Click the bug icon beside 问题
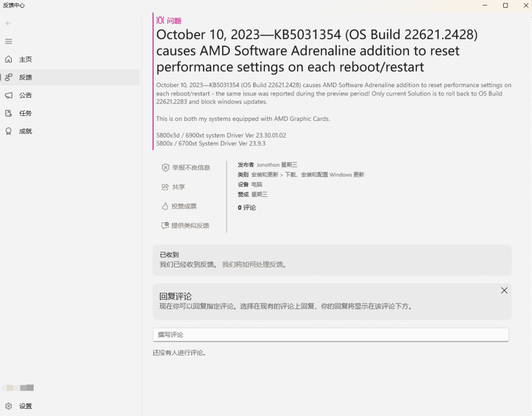Screen dimensions: 532x416 coord(160,21)
